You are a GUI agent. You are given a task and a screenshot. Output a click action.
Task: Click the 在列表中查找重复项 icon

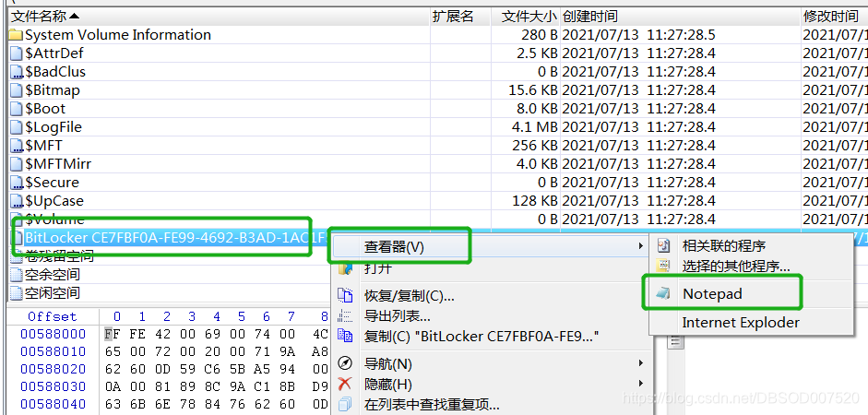(x=345, y=405)
